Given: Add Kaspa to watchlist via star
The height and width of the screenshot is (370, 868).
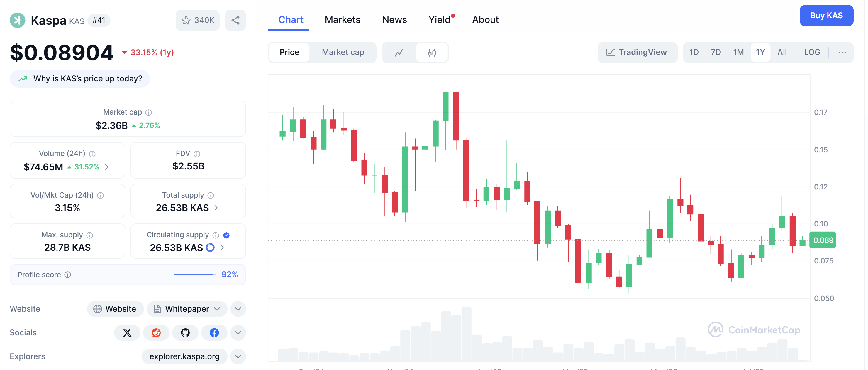Looking at the screenshot, I should point(197,20).
